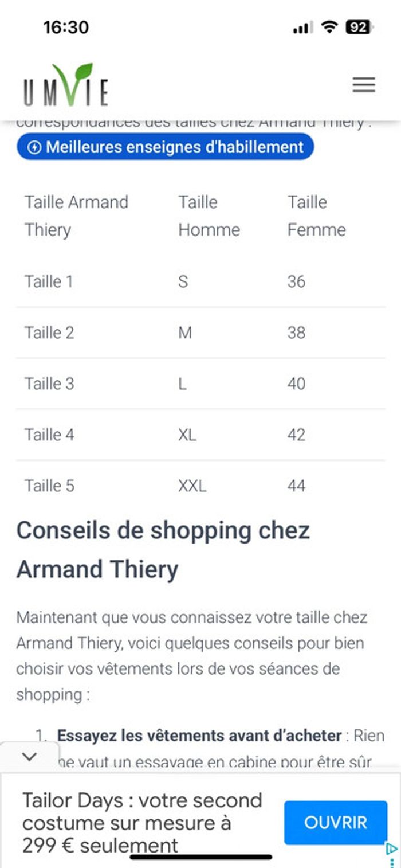401x868 pixels.
Task: Open the AdChoices info icon
Action: [392, 849]
